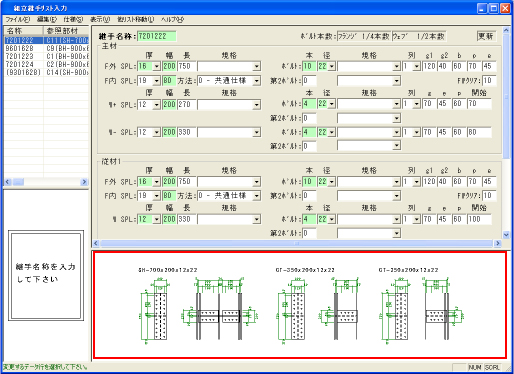Click 主材 F内 SPL width field 80

pyautogui.click(x=169, y=81)
